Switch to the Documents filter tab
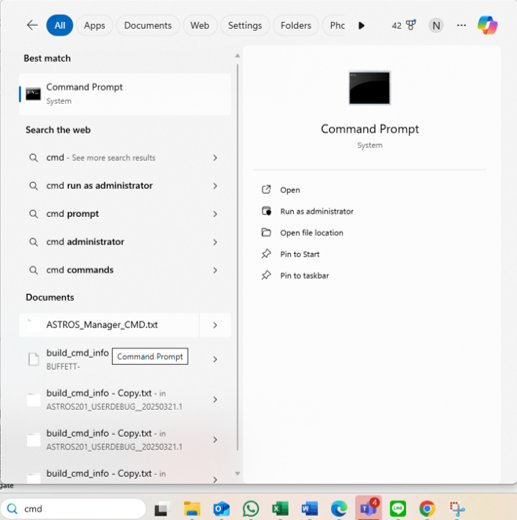 pos(148,25)
